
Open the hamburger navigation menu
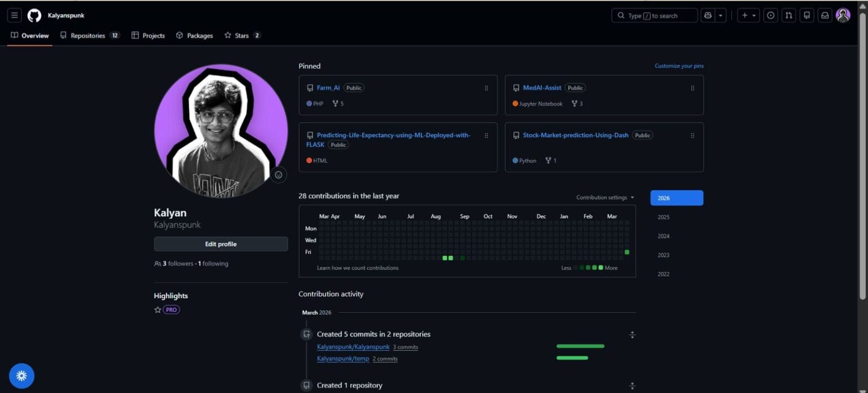14,15
